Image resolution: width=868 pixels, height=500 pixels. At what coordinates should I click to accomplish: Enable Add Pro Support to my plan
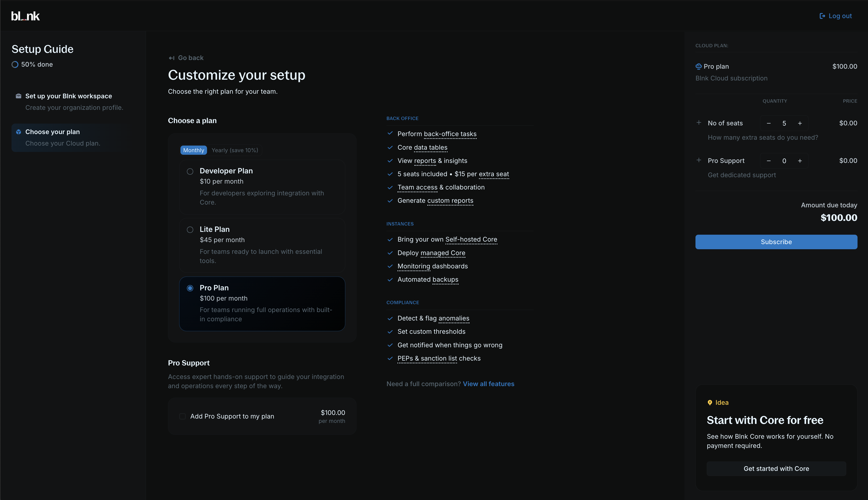pyautogui.click(x=182, y=416)
